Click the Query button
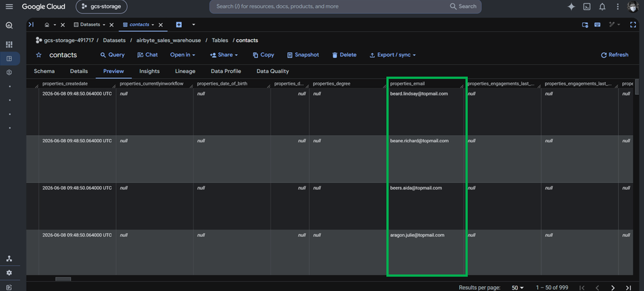 pyautogui.click(x=113, y=55)
